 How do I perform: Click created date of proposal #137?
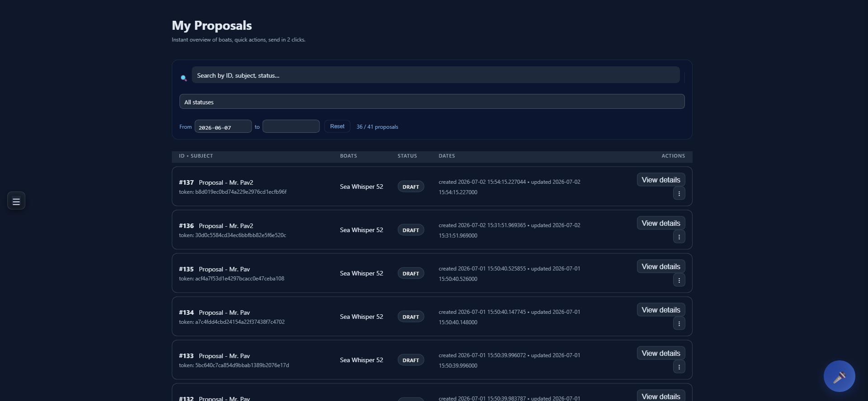[482, 182]
